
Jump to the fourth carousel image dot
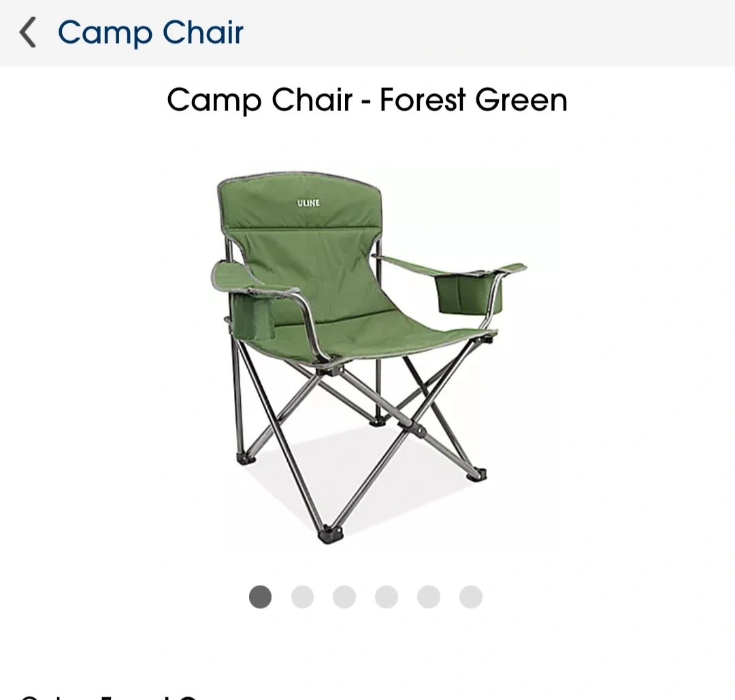point(387,597)
